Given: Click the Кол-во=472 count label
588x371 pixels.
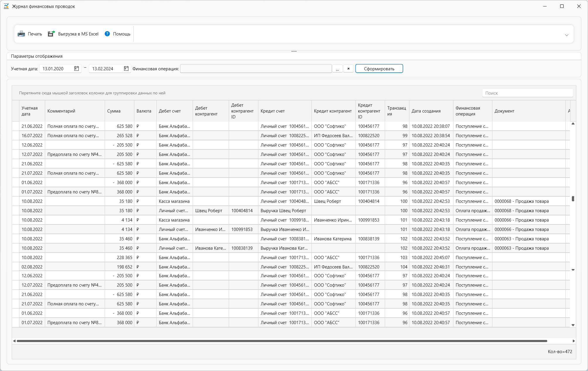Looking at the screenshot, I should 560,352.
